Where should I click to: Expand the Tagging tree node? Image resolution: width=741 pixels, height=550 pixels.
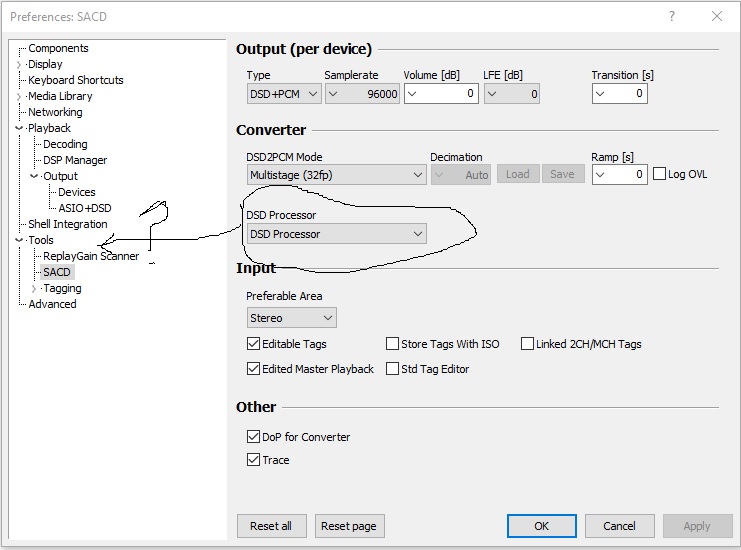click(34, 288)
